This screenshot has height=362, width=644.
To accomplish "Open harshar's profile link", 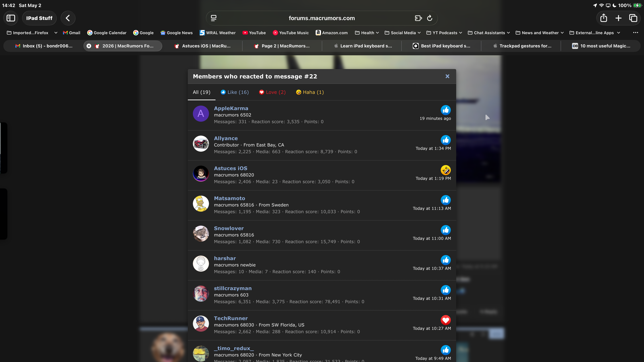I will (x=225, y=258).
